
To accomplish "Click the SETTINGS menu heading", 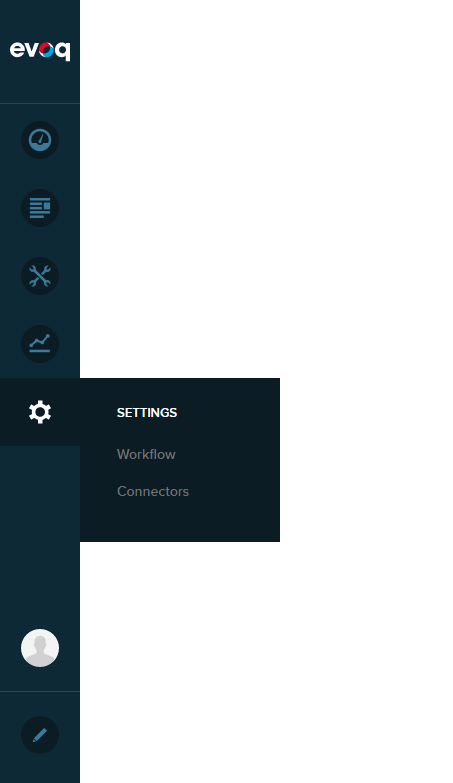I will pyautogui.click(x=147, y=412).
